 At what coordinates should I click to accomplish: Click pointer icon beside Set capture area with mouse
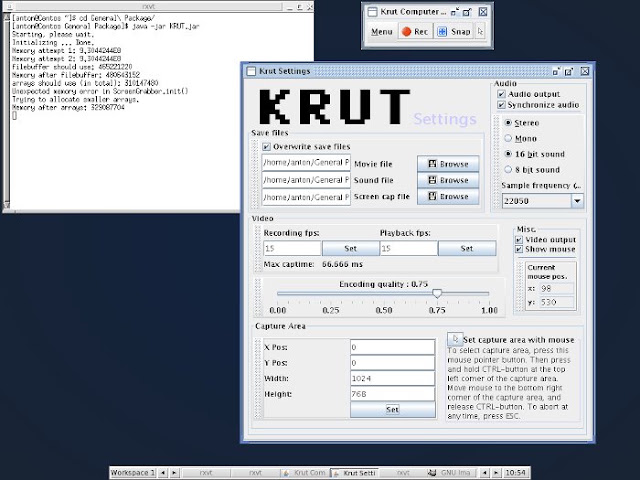pos(455,339)
